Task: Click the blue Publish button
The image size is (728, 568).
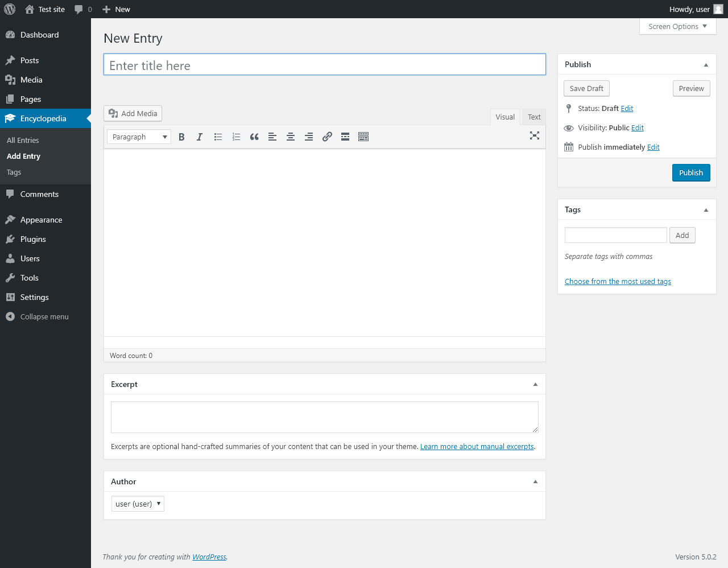Action: (x=691, y=173)
